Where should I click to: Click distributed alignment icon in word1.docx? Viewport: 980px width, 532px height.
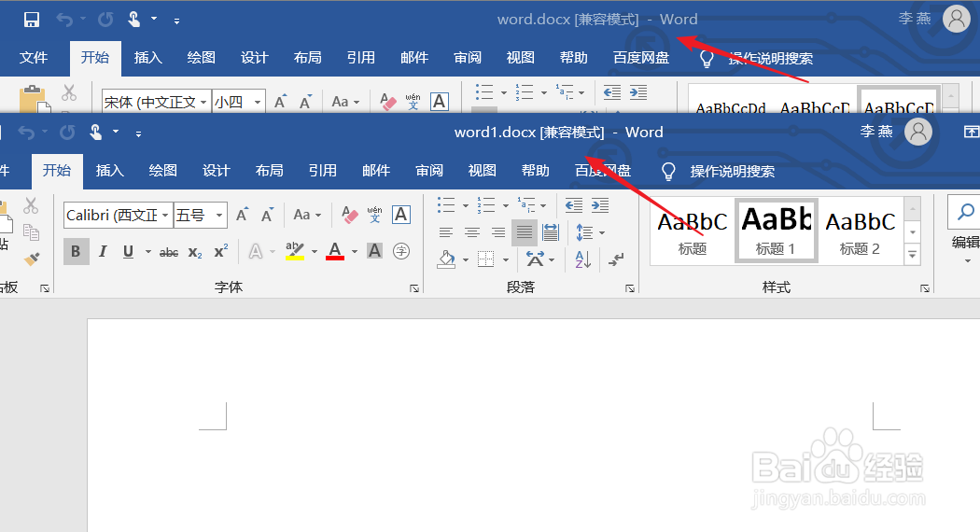pyautogui.click(x=551, y=232)
